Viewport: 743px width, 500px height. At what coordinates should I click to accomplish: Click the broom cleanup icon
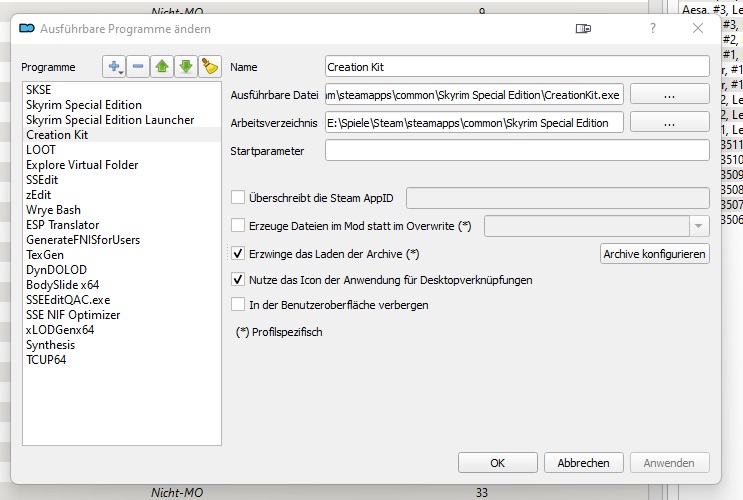pos(209,67)
